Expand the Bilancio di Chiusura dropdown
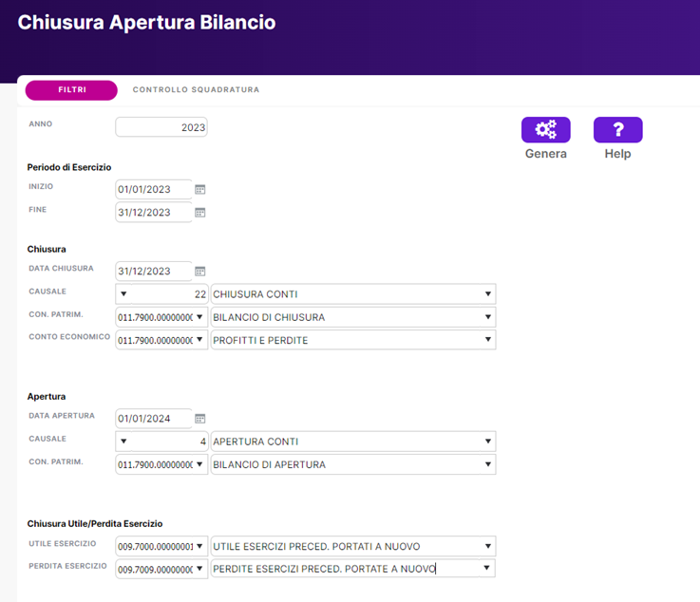The height and width of the screenshot is (602, 700). pyautogui.click(x=488, y=317)
